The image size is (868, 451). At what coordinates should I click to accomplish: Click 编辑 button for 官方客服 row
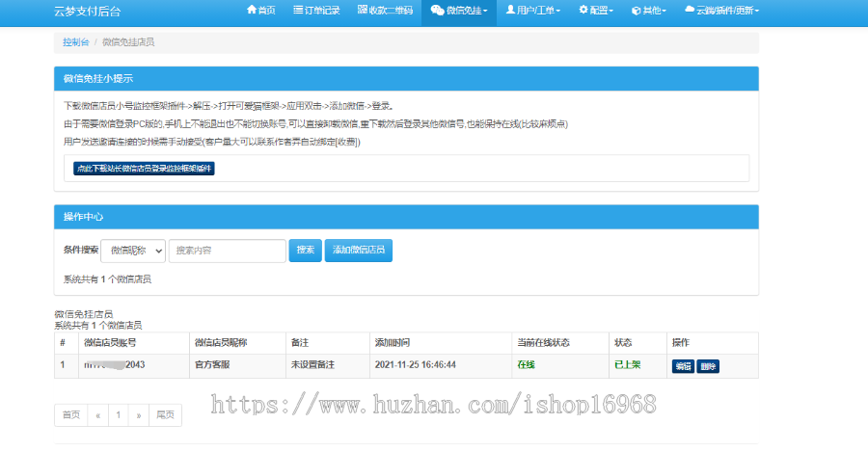tap(683, 366)
